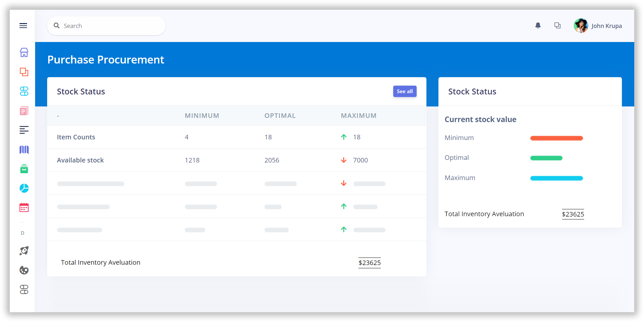
Task: Open the John Krupa profile name
Action: point(607,26)
